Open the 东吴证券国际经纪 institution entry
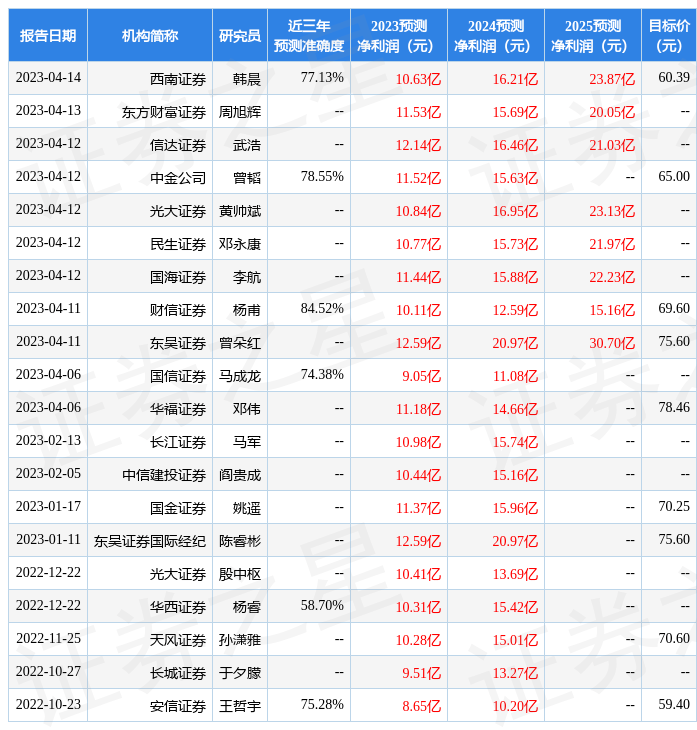697x730 pixels. pos(150,540)
